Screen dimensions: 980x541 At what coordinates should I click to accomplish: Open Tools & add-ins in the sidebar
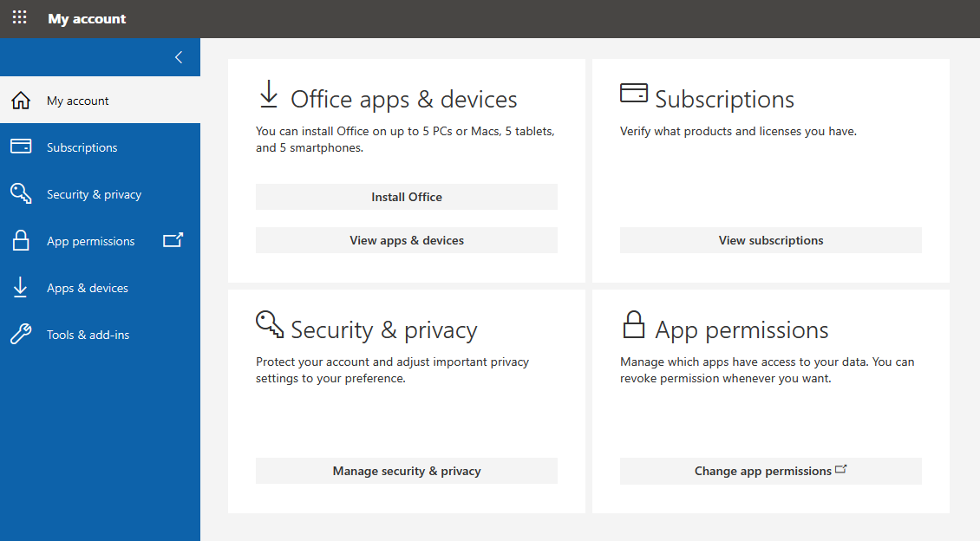[100, 334]
